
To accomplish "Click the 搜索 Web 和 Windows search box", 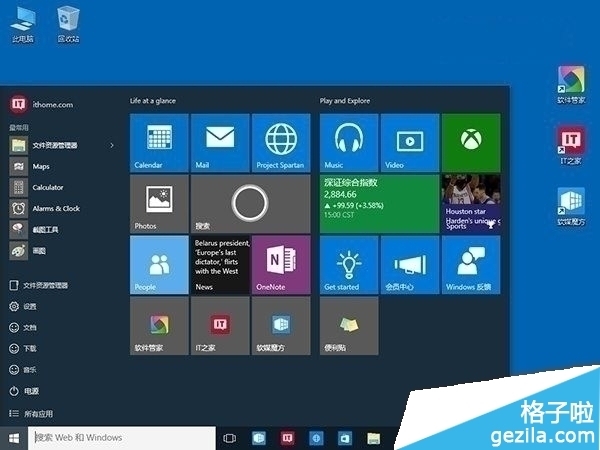I will 122,438.
